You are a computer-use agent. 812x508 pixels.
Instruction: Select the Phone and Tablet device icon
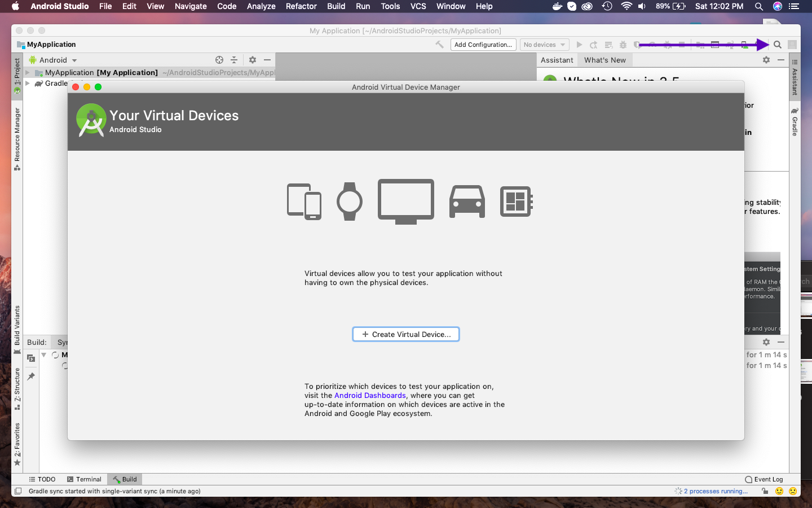[x=304, y=202]
